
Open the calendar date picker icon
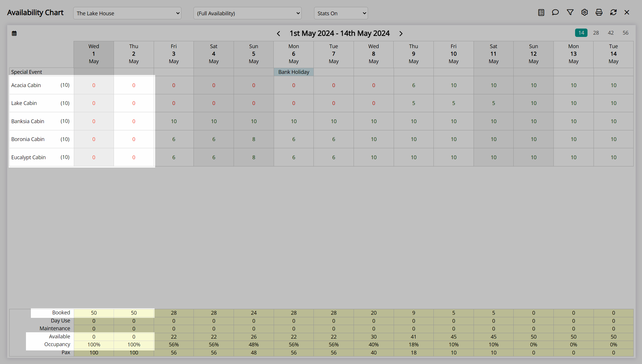coord(14,33)
